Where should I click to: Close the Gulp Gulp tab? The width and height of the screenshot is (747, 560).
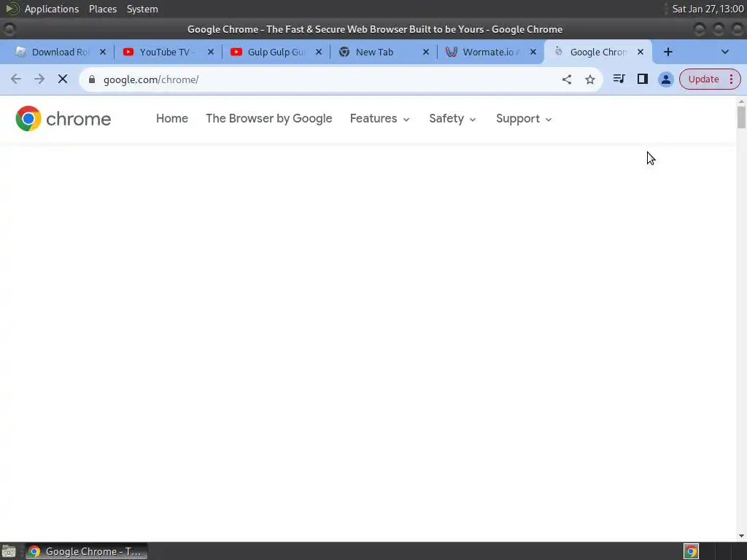319,52
